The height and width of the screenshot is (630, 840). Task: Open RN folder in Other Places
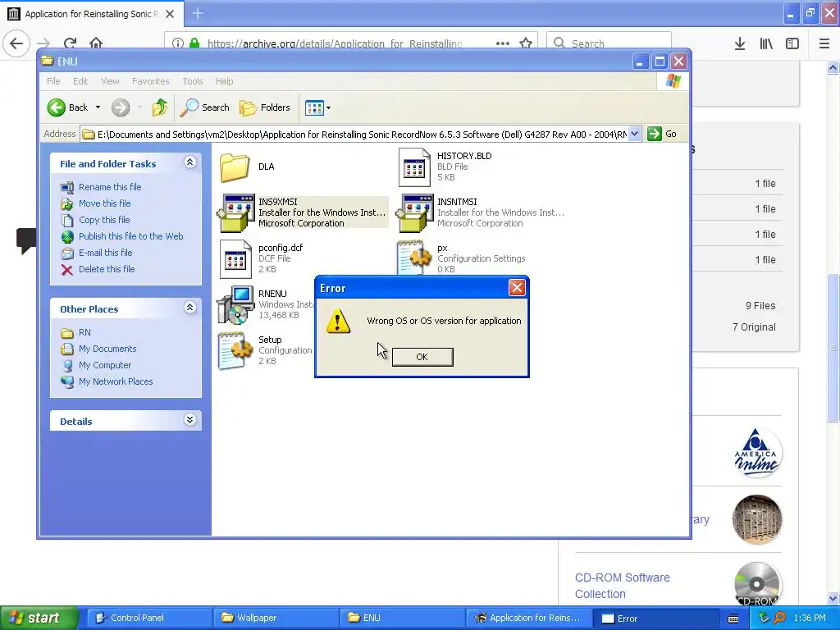[75, 333]
